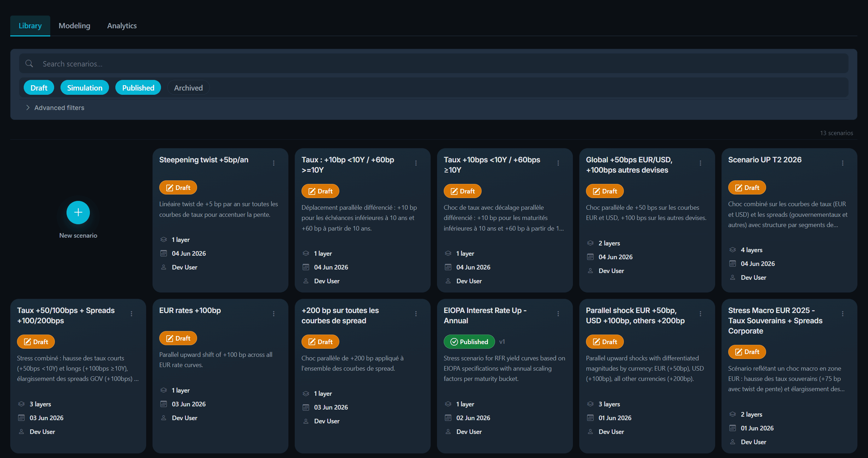Screen dimensions: 868x458
Task: Click calendar icon on +200 bp sur toutes card
Action: point(306,407)
